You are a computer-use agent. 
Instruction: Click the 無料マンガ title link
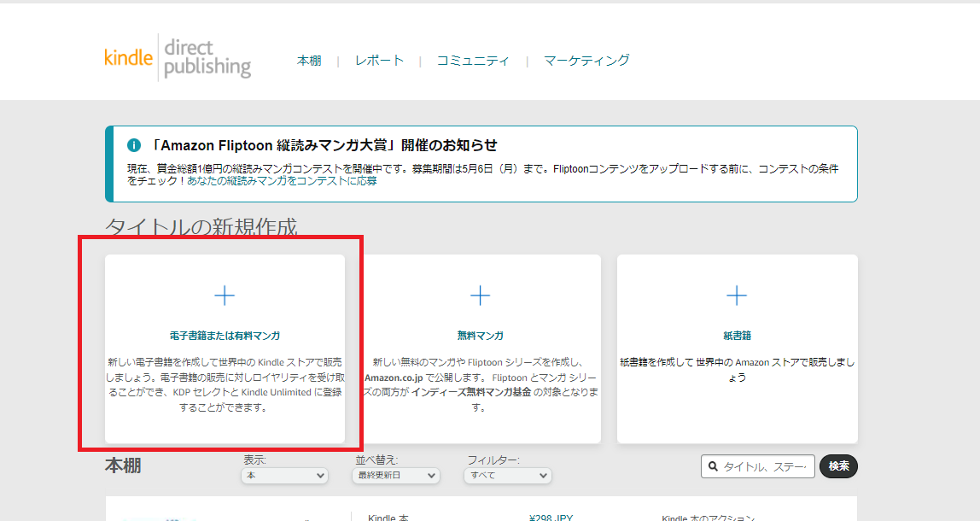pyautogui.click(x=480, y=336)
